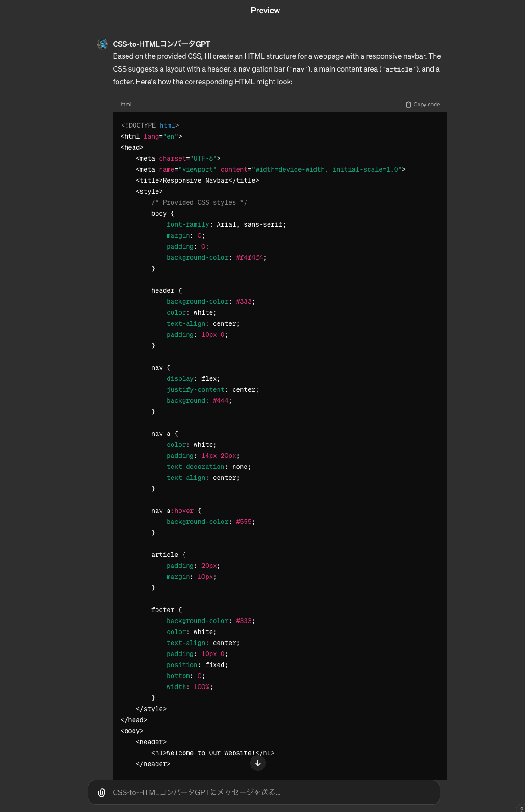Click the inline 'article' code term
525x812 pixels.
(399, 69)
